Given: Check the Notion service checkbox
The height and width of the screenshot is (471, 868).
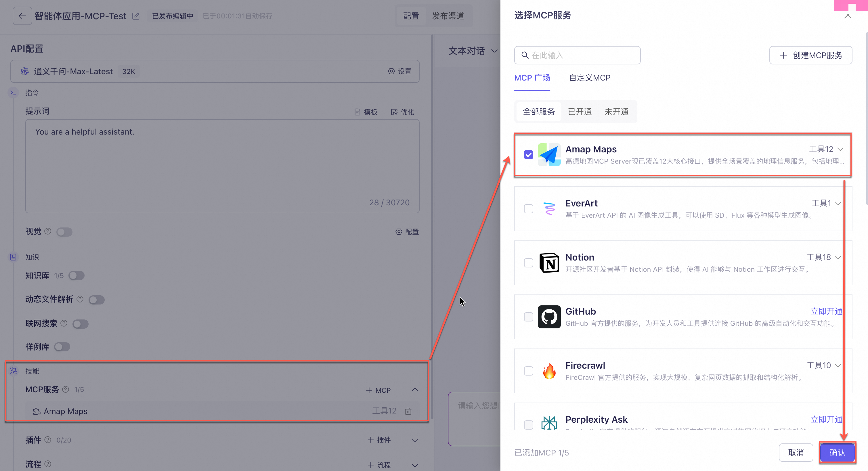Looking at the screenshot, I should click(528, 263).
